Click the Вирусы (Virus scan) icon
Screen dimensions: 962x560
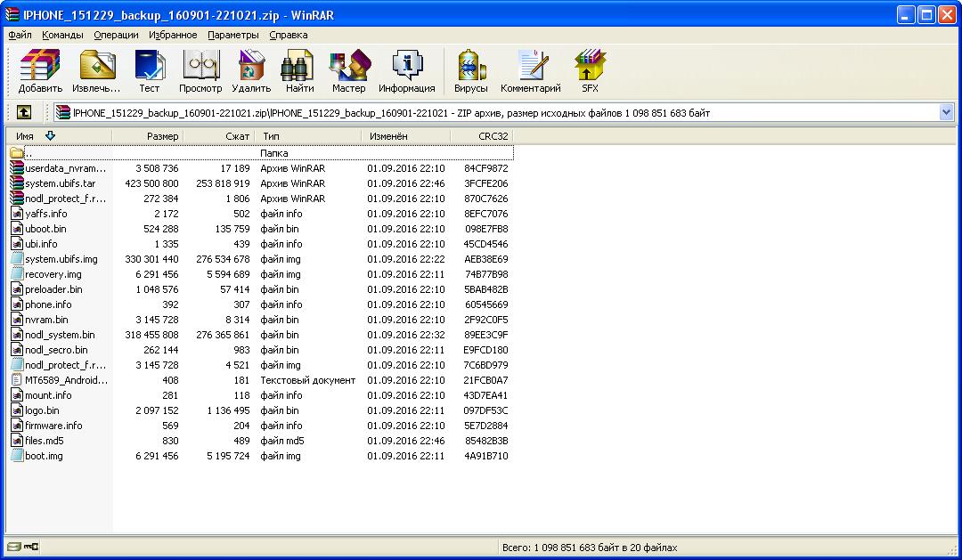[x=470, y=71]
